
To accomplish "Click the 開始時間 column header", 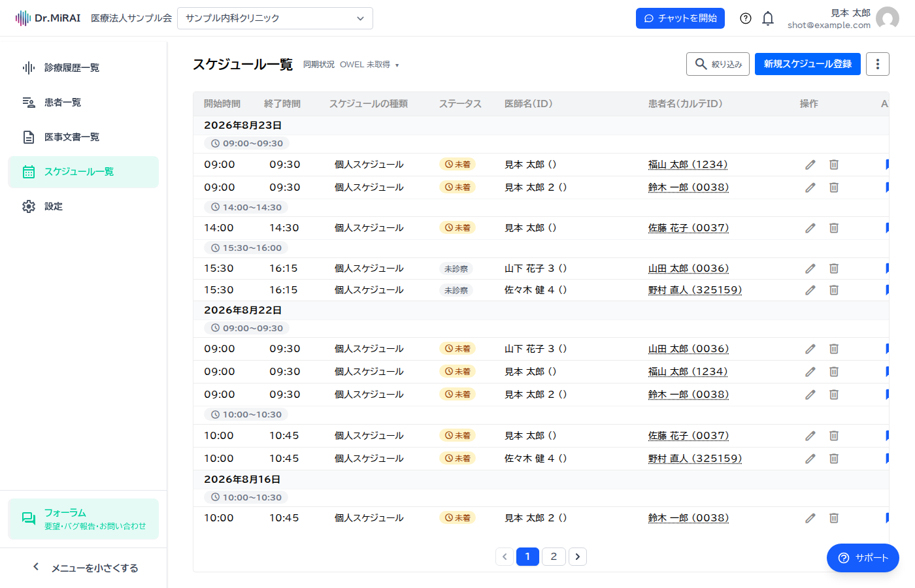I will click(222, 104).
